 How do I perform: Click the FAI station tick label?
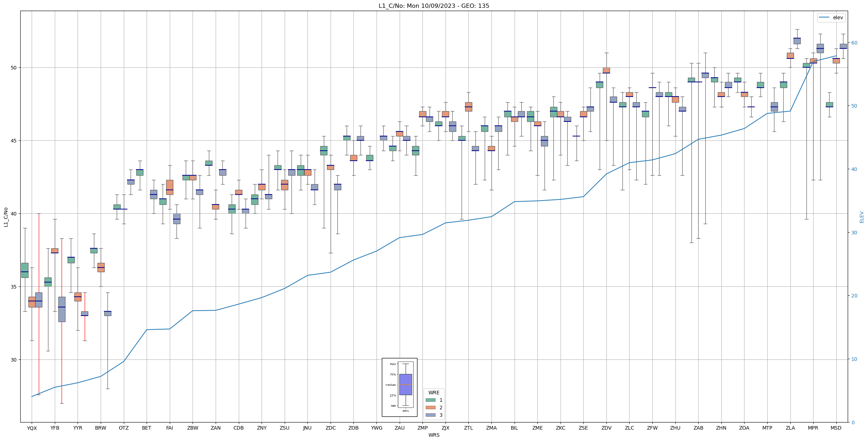coord(169,428)
